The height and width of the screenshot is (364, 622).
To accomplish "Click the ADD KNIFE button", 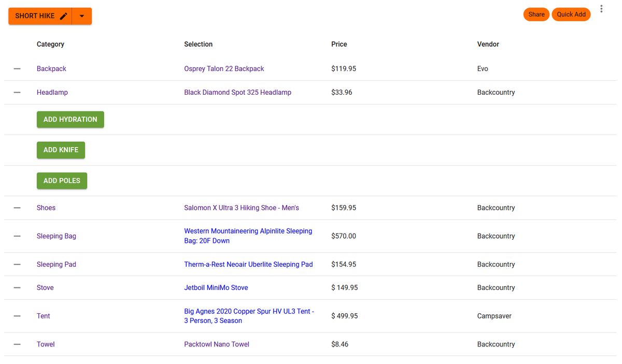I will point(61,150).
